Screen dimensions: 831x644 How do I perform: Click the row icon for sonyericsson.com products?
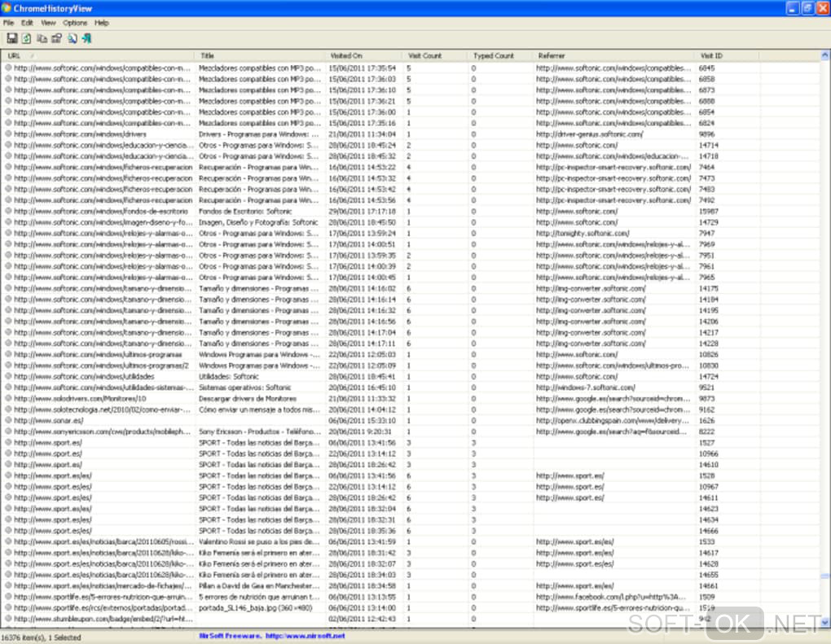8,432
